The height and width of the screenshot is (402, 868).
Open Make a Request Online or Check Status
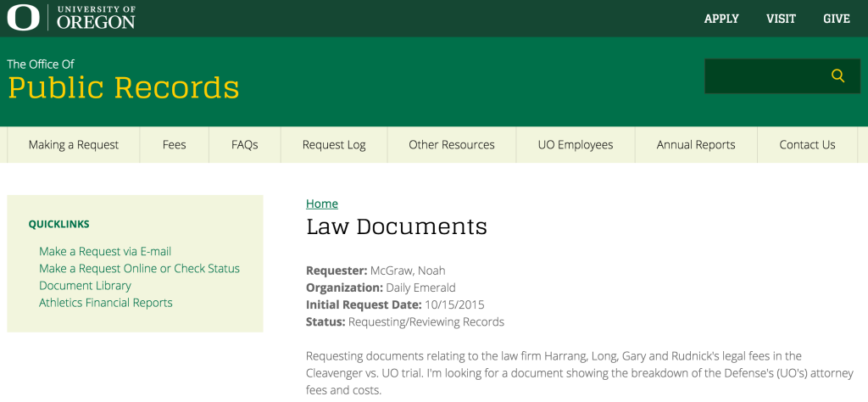140,269
